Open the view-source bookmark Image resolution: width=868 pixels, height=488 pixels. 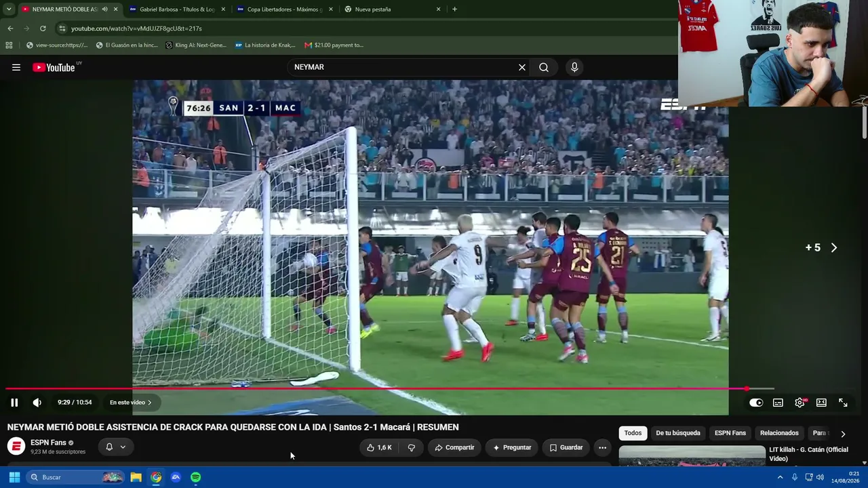click(x=57, y=45)
